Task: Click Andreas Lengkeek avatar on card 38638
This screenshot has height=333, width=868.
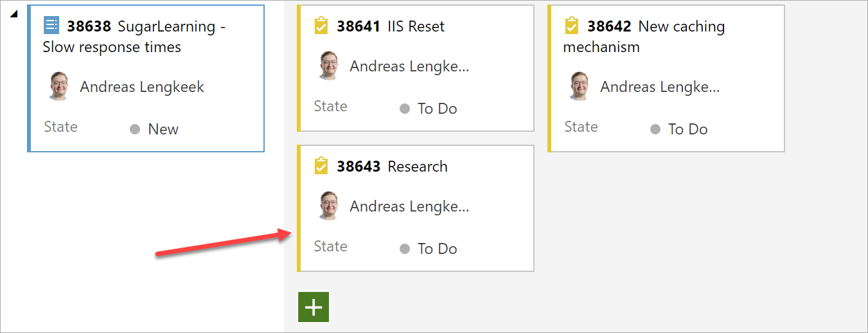Action: 59,87
